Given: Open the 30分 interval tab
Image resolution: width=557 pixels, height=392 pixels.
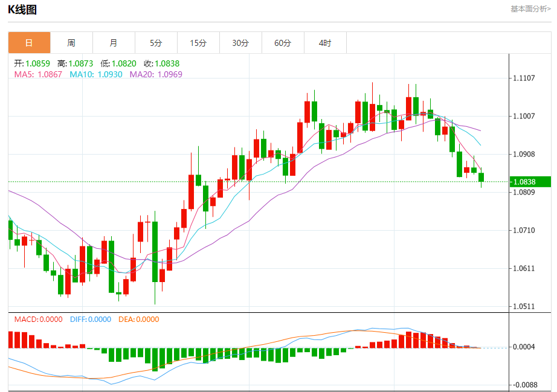Looking at the screenshot, I should pyautogui.click(x=240, y=43).
